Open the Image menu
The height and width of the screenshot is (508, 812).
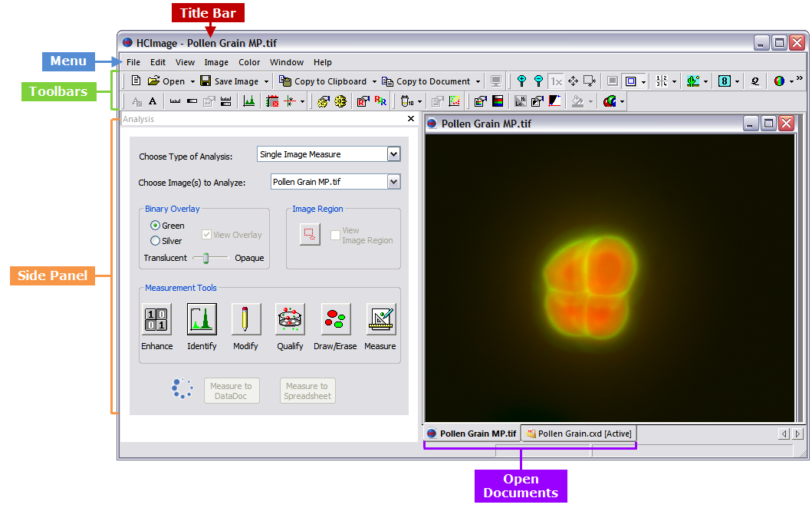pyautogui.click(x=216, y=62)
